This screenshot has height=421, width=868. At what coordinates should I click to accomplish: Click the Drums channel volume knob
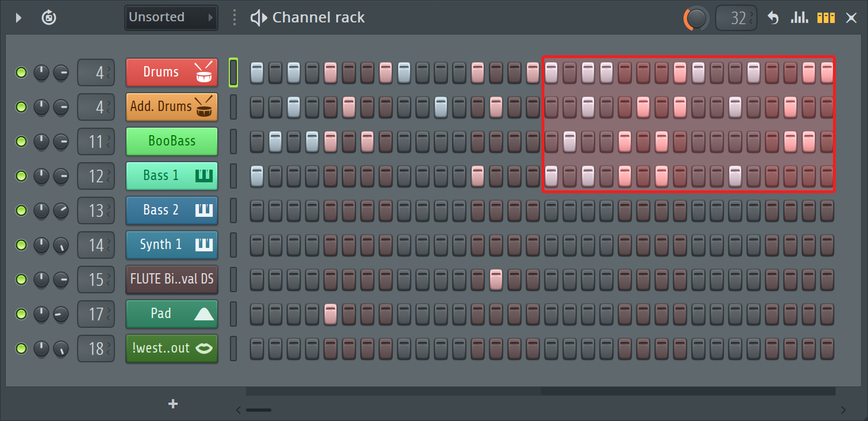click(61, 72)
